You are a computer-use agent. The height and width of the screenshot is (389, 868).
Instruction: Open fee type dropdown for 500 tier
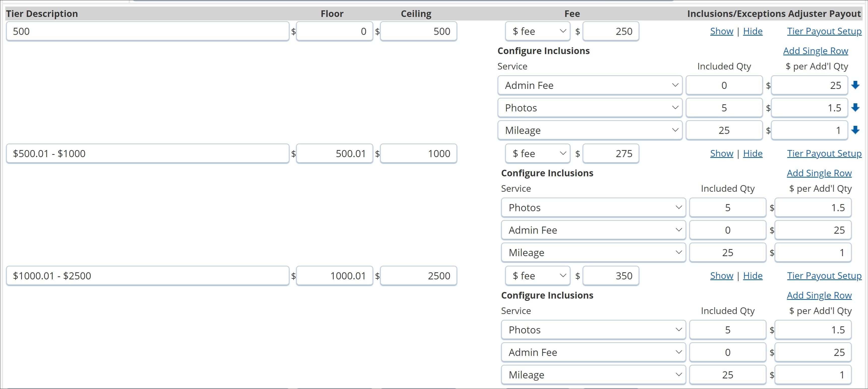(537, 31)
